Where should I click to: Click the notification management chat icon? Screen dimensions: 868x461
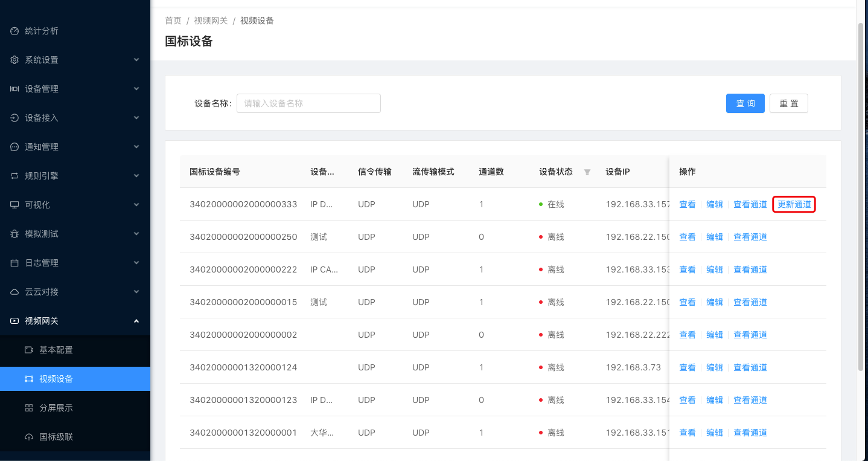click(14, 147)
